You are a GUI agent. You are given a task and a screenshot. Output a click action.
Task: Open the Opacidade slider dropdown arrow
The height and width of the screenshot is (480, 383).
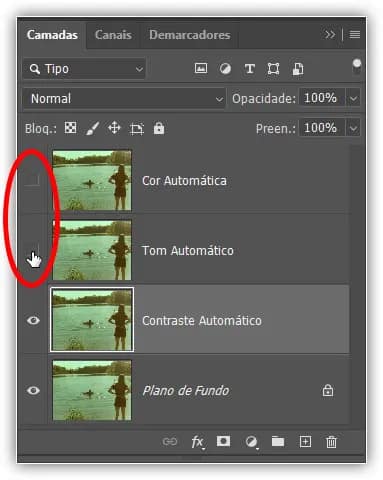[353, 99]
